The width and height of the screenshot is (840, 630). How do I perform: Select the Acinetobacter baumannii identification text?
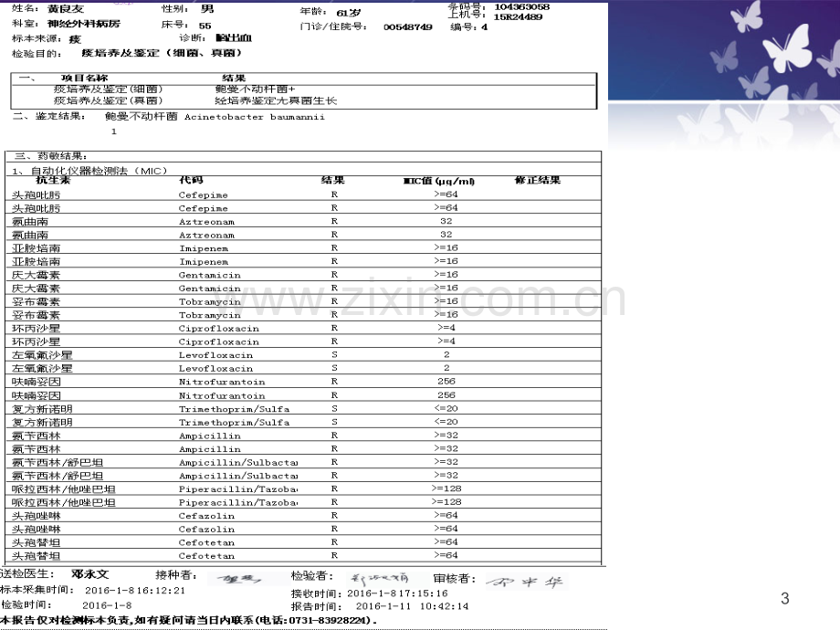(255, 117)
